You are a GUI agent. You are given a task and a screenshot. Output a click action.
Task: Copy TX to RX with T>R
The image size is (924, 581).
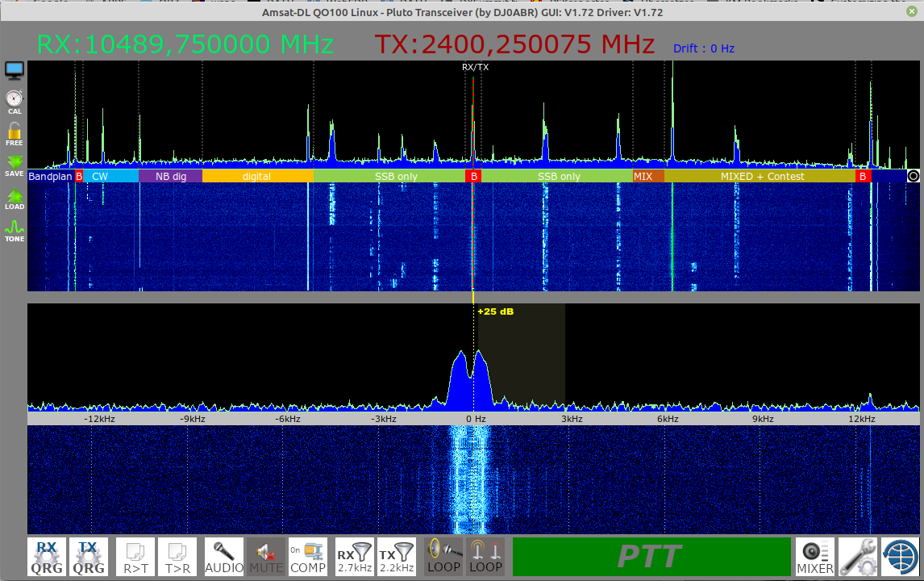tap(177, 557)
